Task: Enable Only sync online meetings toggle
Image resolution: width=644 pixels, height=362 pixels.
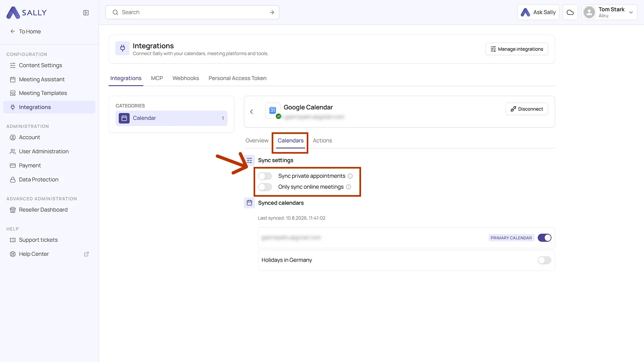Action: [x=265, y=187]
